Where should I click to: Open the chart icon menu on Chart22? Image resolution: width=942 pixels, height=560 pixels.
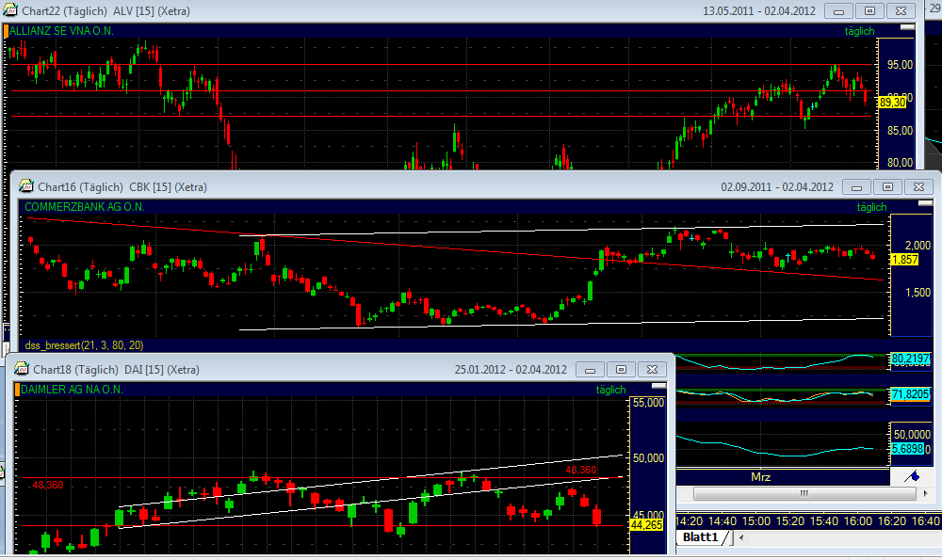point(11,11)
